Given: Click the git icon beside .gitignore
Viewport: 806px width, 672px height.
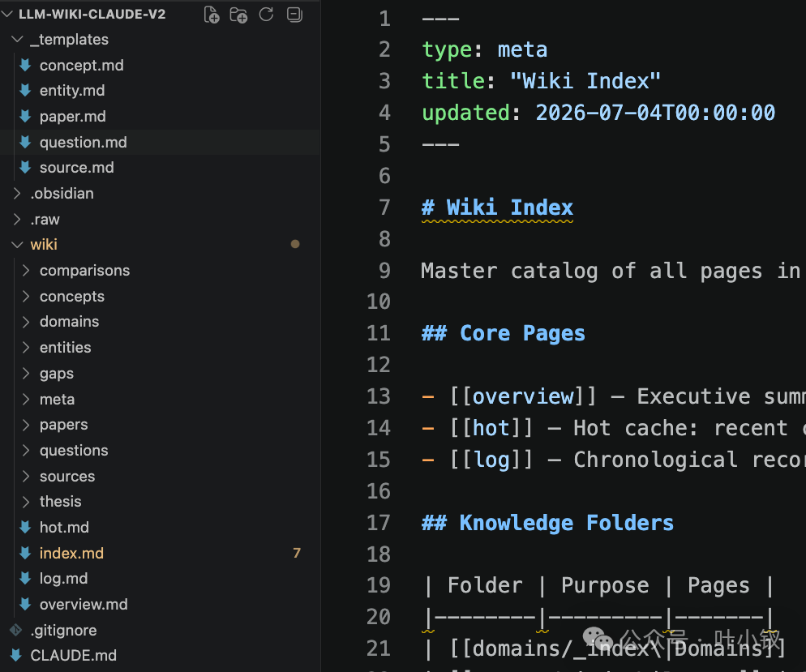Looking at the screenshot, I should click(16, 630).
